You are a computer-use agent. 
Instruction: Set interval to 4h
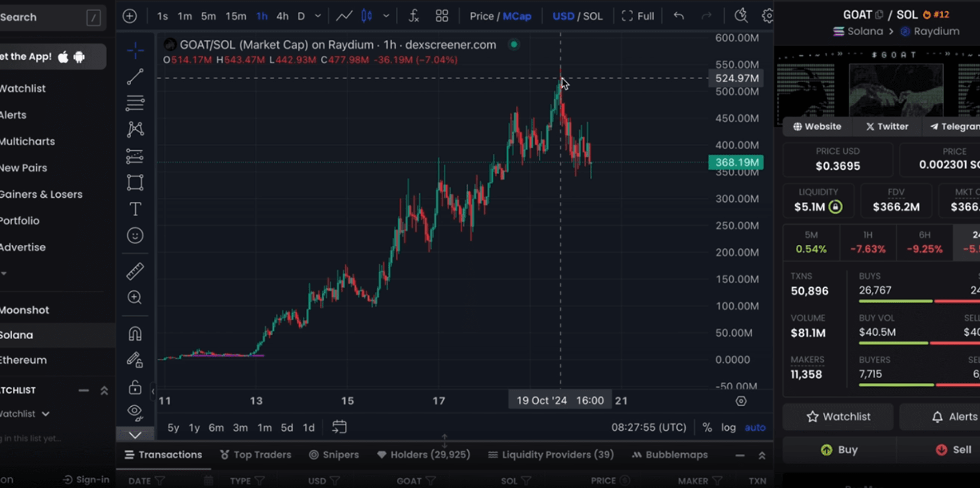pyautogui.click(x=282, y=16)
